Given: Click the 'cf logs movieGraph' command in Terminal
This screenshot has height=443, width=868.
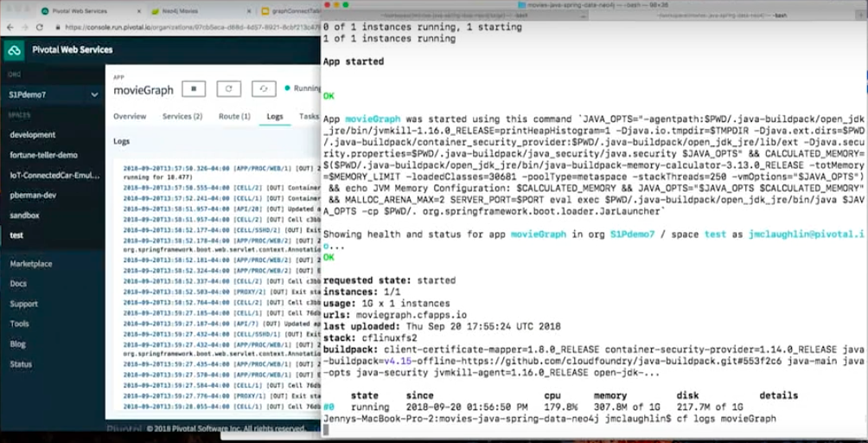Looking at the screenshot, I should pos(725,419).
